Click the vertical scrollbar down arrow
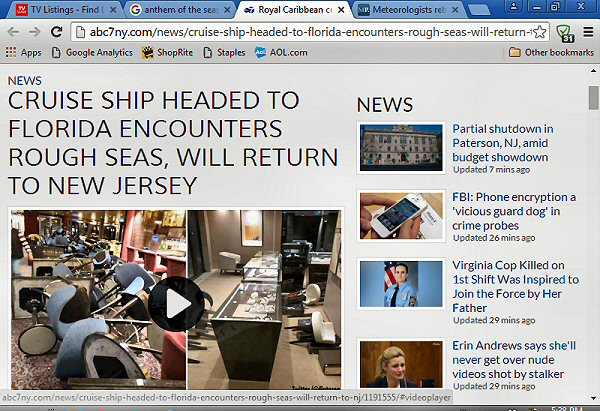Viewport: 600px width, 411px height. click(x=593, y=398)
